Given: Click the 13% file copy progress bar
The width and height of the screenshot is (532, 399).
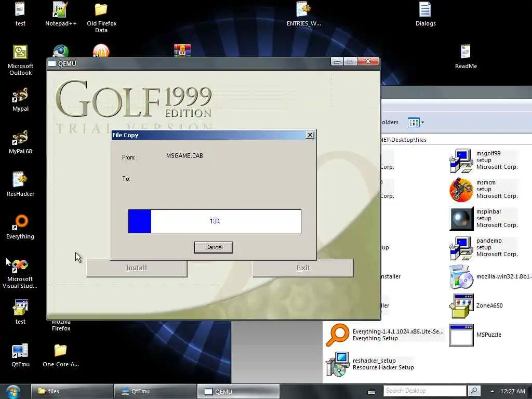Looking at the screenshot, I should coord(215,221).
